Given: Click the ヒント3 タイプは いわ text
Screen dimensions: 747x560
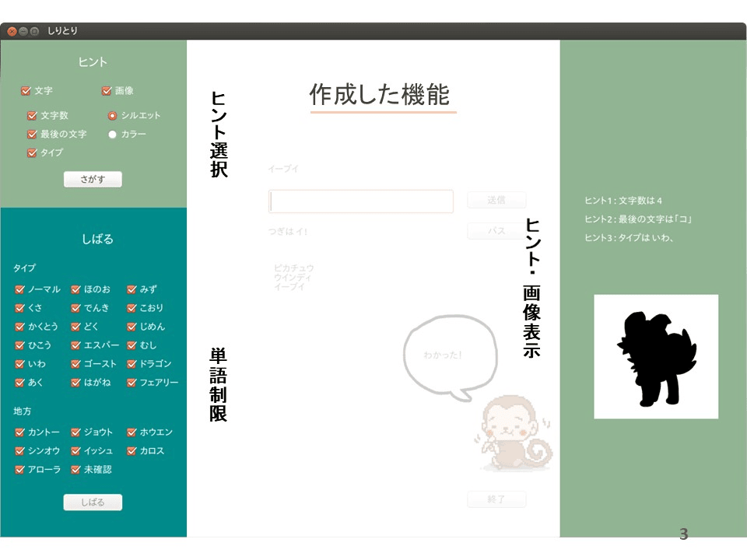Looking at the screenshot, I should click(x=629, y=238).
